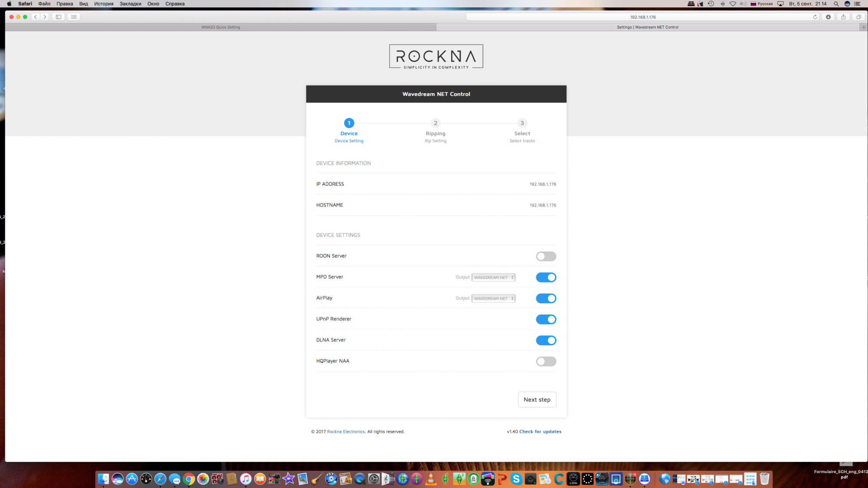Open Siri from the menu bar

coord(847,4)
